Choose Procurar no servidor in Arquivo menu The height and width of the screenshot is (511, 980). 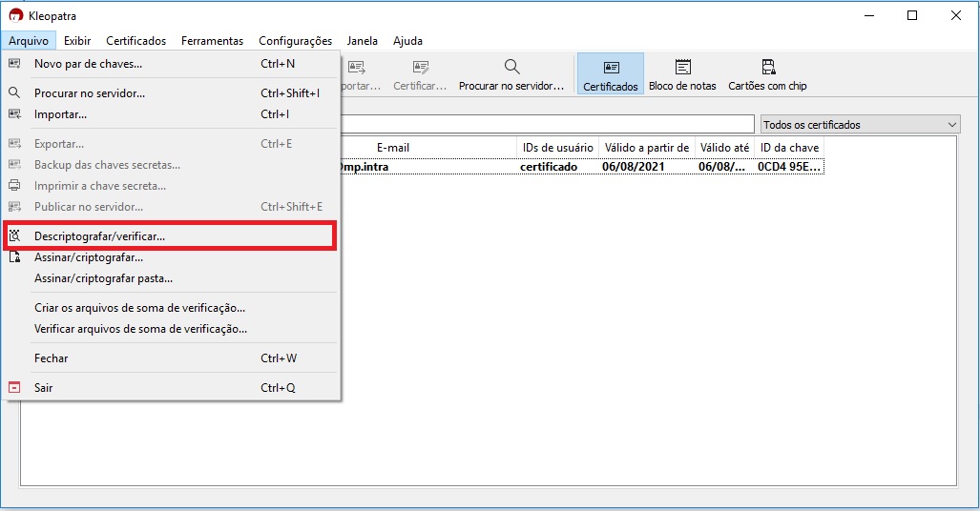(171, 93)
